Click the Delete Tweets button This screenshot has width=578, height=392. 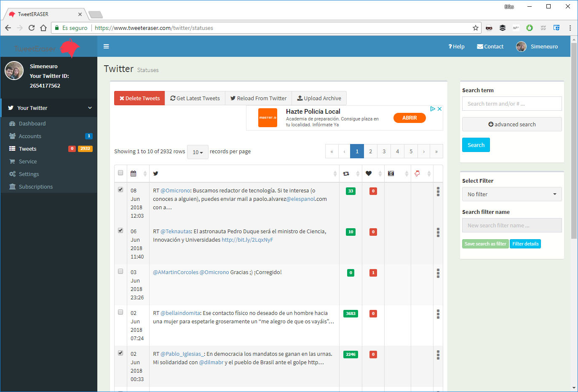coord(139,98)
